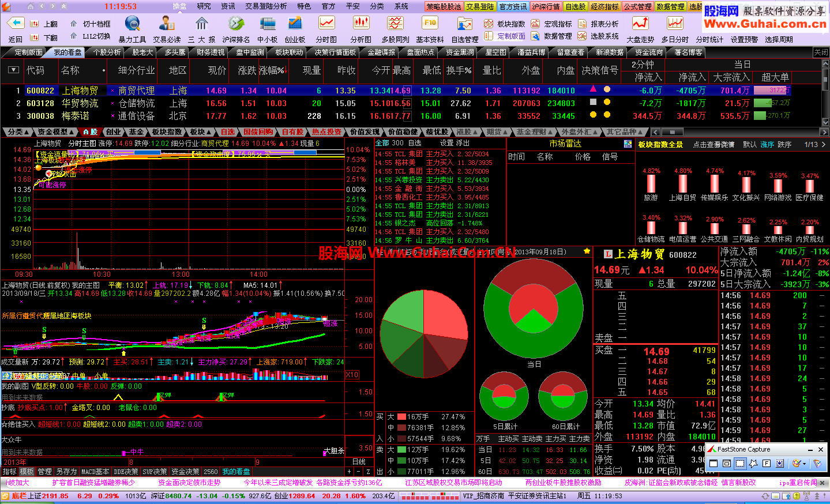This screenshot has width=830, height=504.
Task: Open 报表分析 in the toolbar
Action: click(598, 24)
